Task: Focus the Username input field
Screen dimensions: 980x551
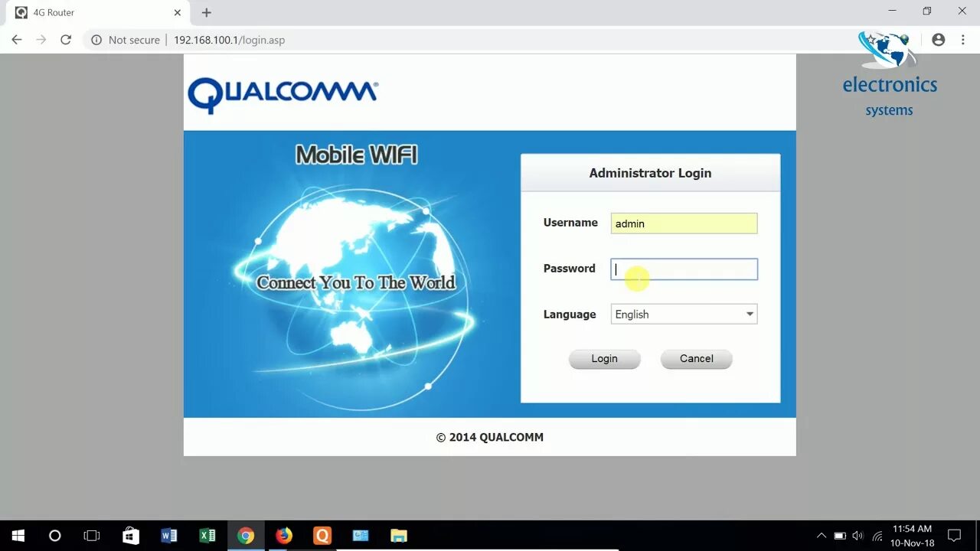Action: click(684, 223)
